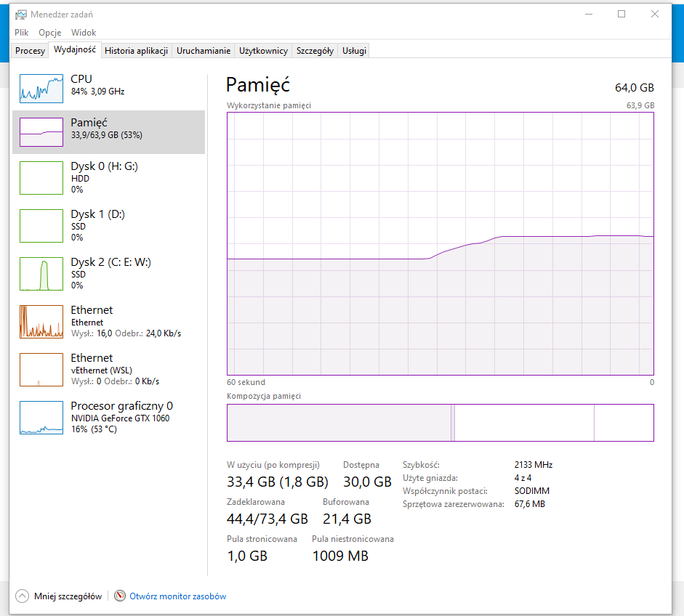Click the resource monitor icon
This screenshot has height=616, width=684.
(120, 596)
